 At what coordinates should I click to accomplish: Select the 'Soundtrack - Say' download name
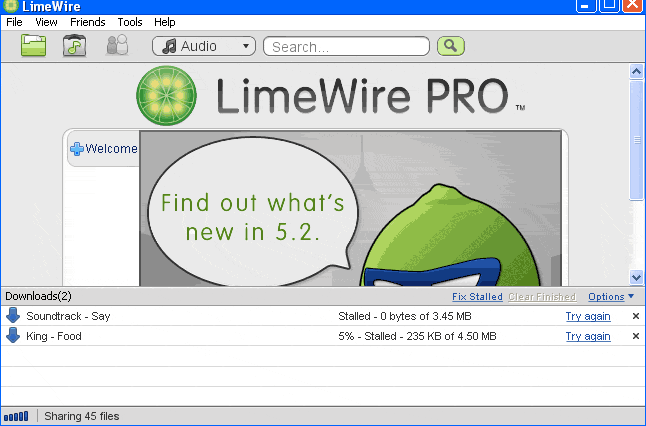[x=68, y=316]
